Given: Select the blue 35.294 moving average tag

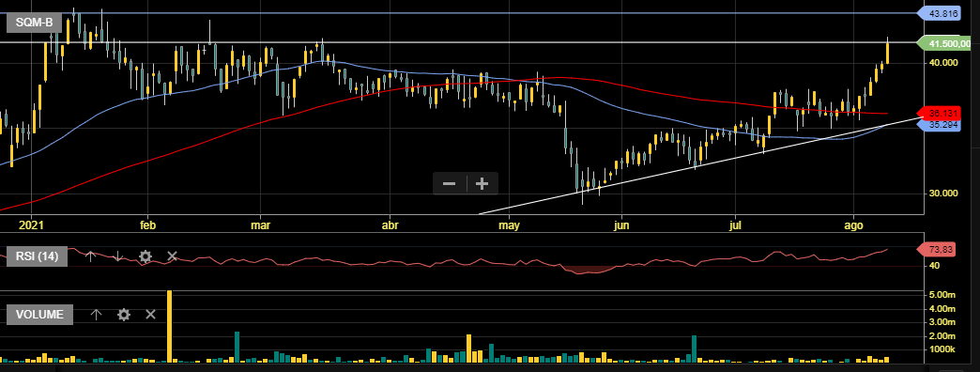Looking at the screenshot, I should pyautogui.click(x=941, y=125).
